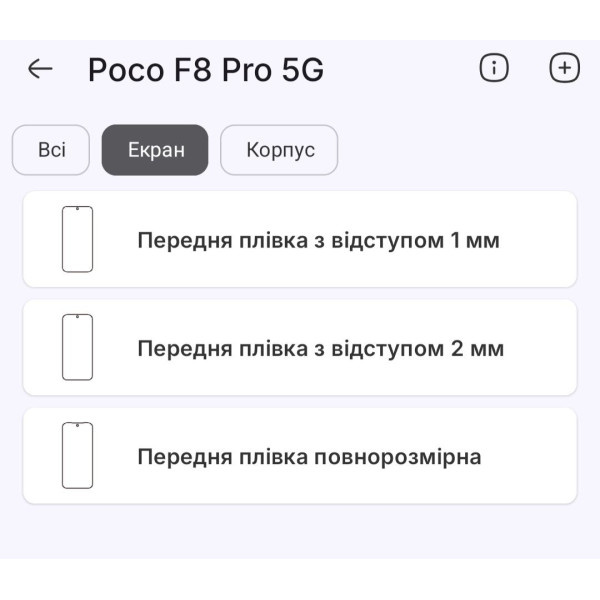600x600 pixels.
Task: Select Передня плівка повнорозмірна label
Action: coord(309,457)
